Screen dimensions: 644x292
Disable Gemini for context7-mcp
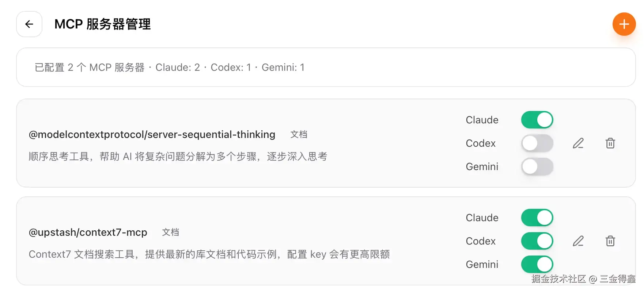537,264
